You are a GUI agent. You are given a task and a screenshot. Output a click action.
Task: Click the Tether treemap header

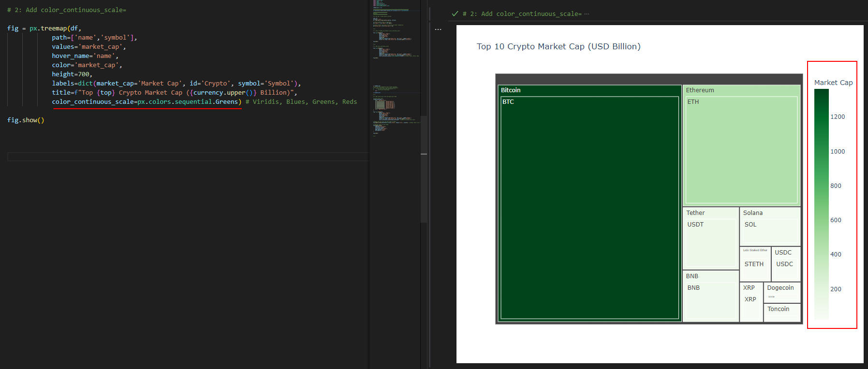(710, 213)
